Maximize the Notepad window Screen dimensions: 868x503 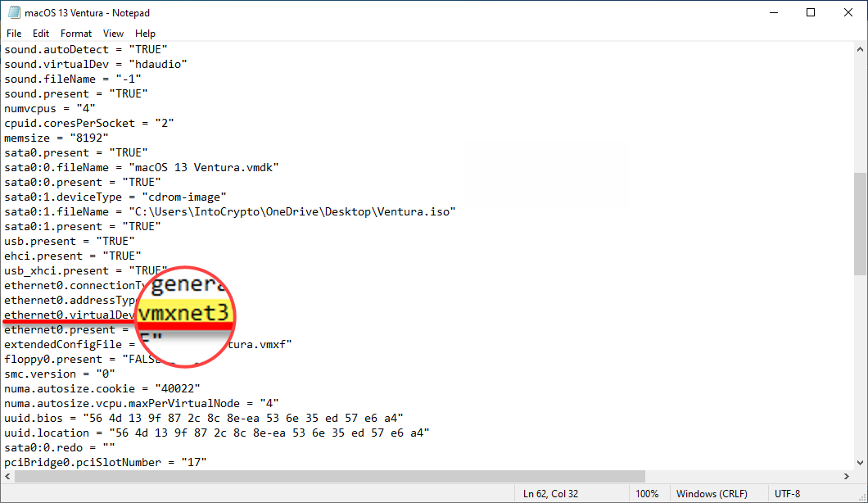point(811,12)
